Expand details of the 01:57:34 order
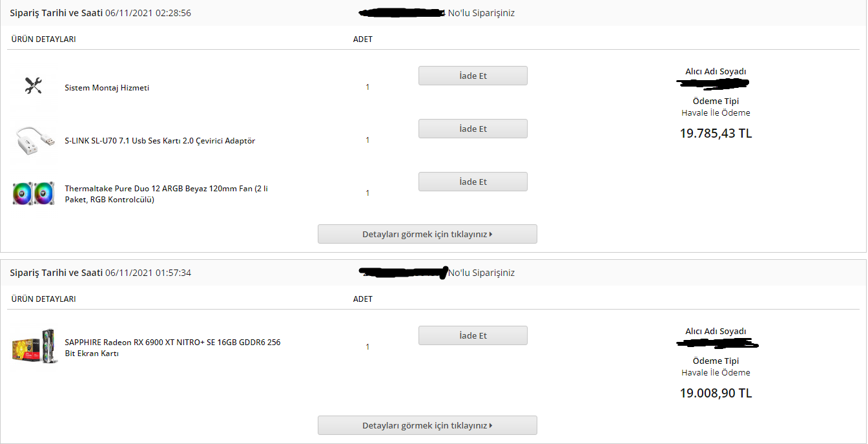 pyautogui.click(x=427, y=425)
